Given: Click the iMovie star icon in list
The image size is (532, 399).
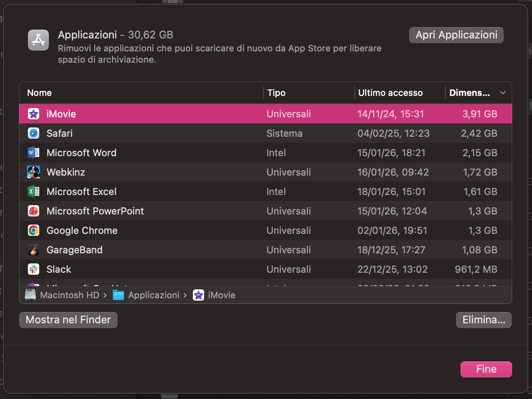Looking at the screenshot, I should click(x=34, y=114).
